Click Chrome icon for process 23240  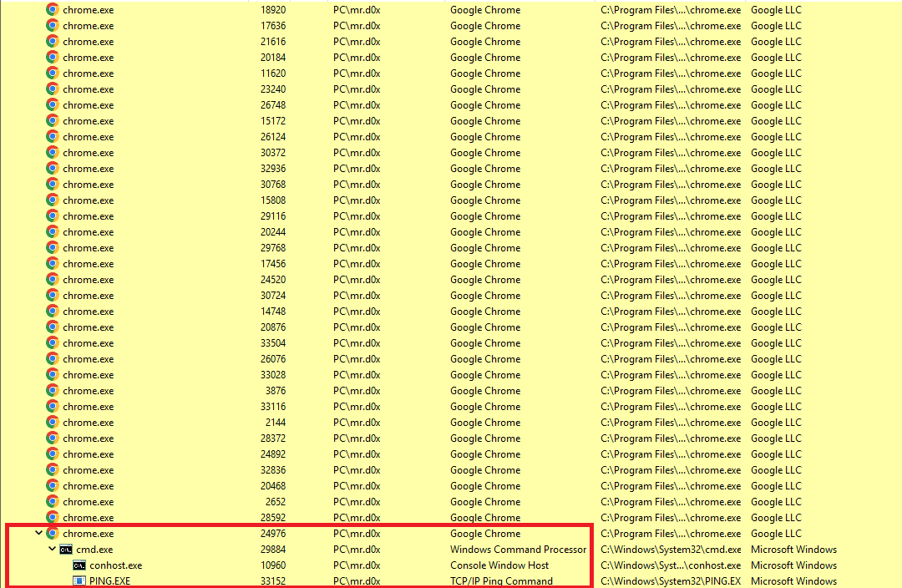[x=53, y=89]
